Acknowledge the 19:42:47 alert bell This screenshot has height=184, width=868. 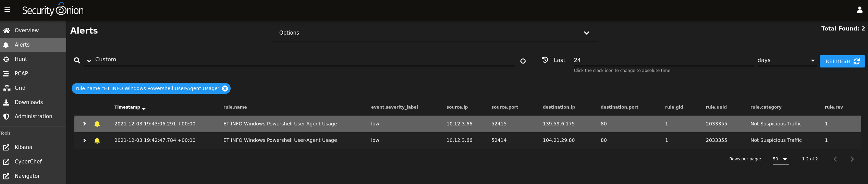[97, 140]
